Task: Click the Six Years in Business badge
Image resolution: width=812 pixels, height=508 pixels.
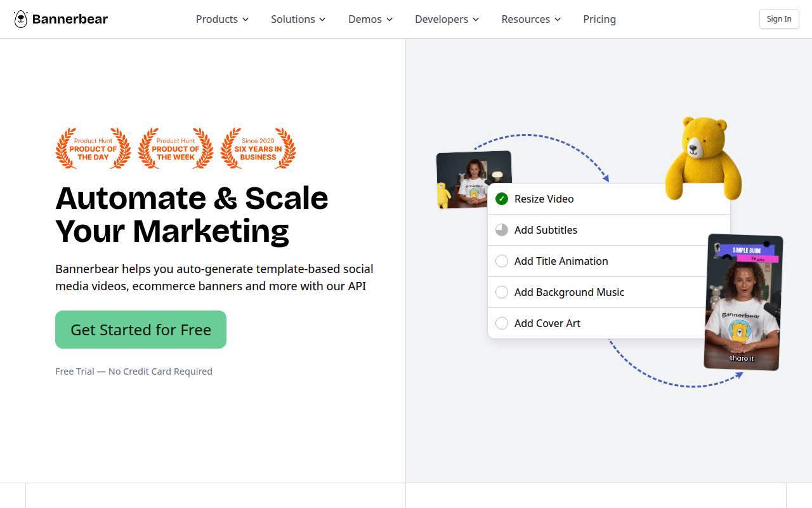Action: click(x=258, y=149)
